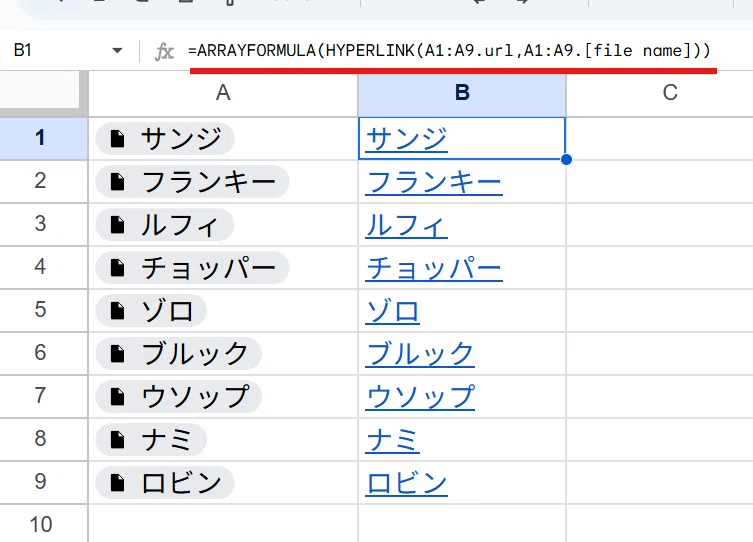Click the サンジ file chip in column A
This screenshot has width=753, height=542.
click(x=165, y=139)
